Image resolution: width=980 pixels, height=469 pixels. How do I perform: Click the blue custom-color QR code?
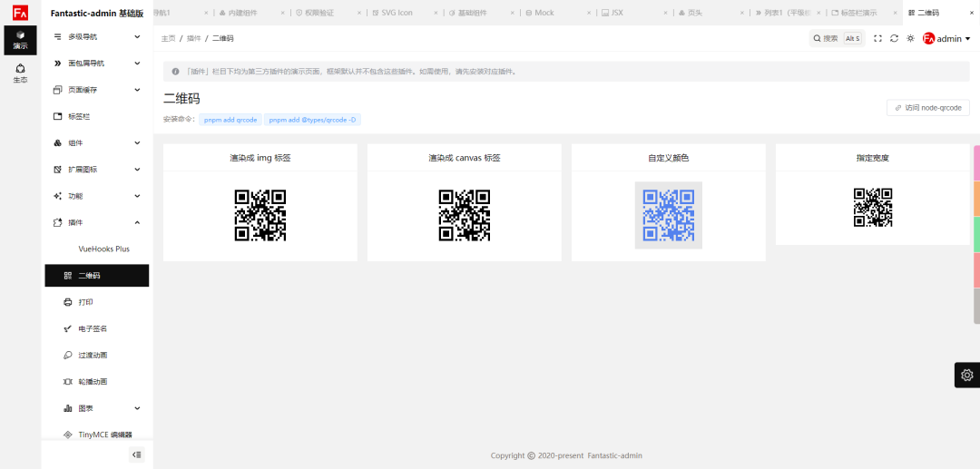(x=669, y=215)
